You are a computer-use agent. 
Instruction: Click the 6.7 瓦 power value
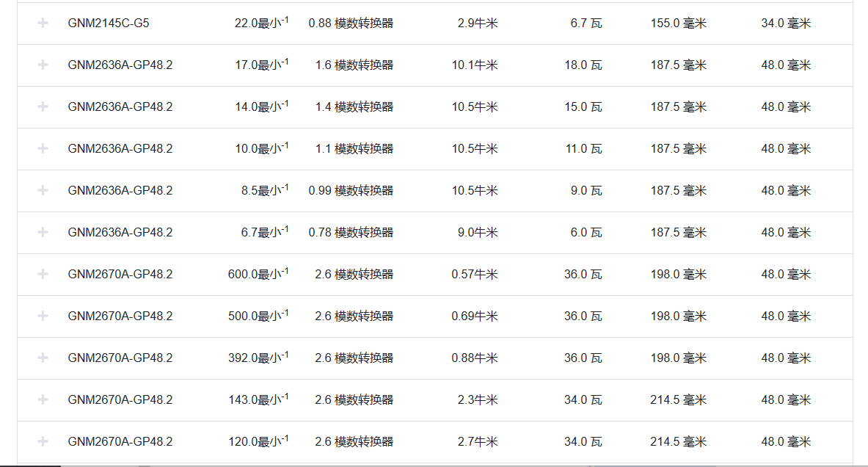[x=586, y=23]
